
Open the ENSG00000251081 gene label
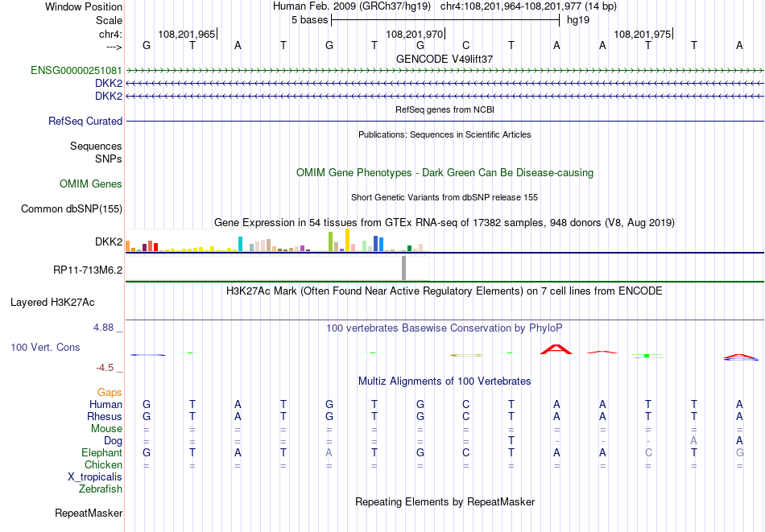click(x=76, y=70)
